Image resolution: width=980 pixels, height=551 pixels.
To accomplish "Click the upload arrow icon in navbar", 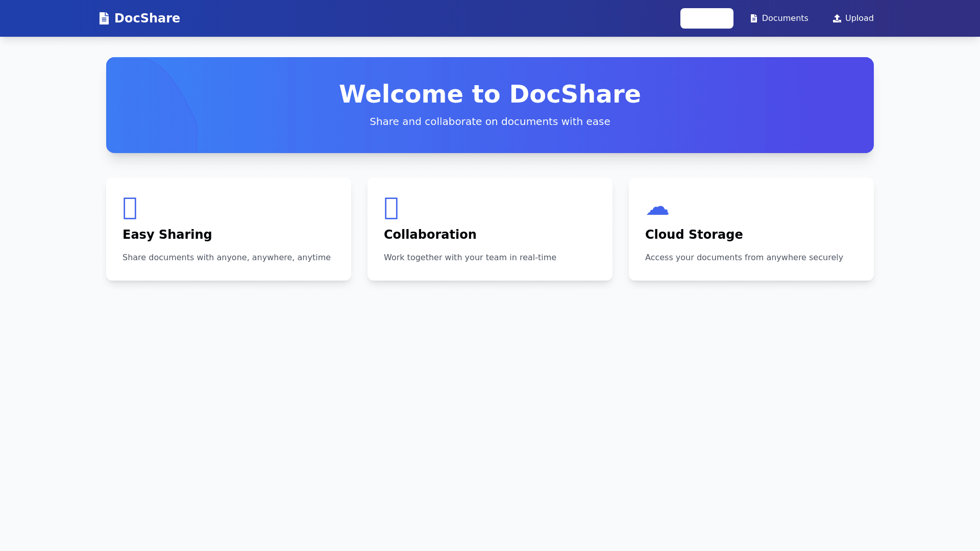I will point(837,18).
